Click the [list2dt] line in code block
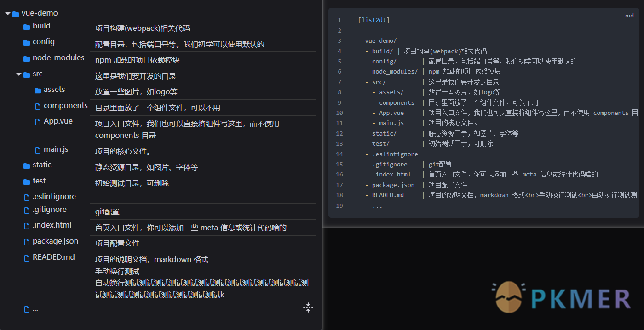The width and height of the screenshot is (644, 330). click(374, 20)
